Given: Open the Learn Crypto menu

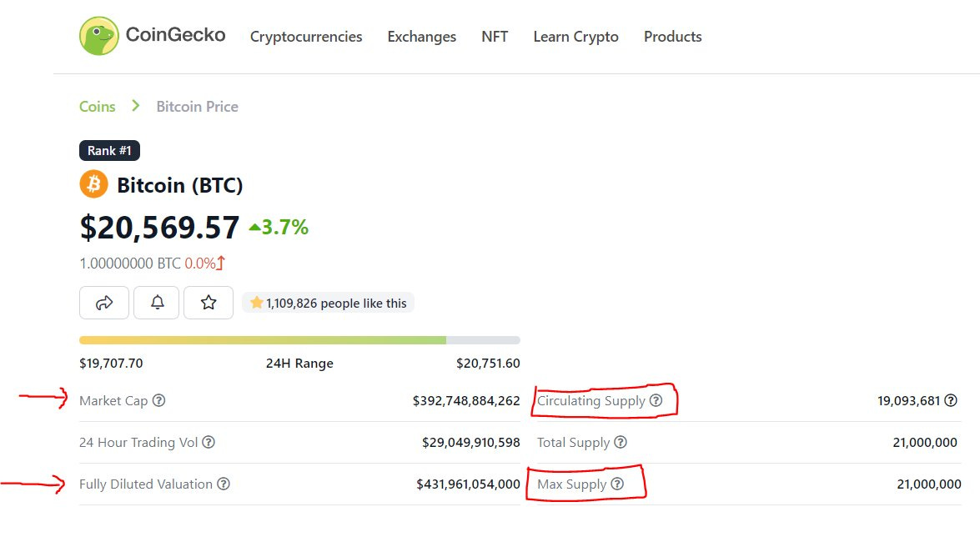Looking at the screenshot, I should (575, 37).
